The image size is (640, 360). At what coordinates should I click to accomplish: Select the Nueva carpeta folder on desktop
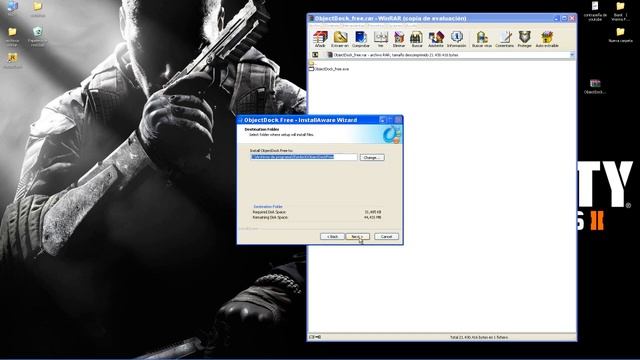click(620, 35)
